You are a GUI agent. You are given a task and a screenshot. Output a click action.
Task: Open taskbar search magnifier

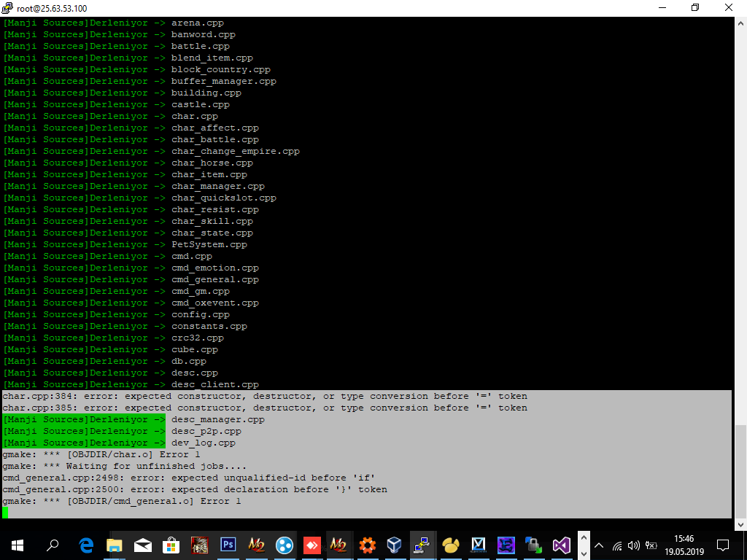[x=53, y=545]
